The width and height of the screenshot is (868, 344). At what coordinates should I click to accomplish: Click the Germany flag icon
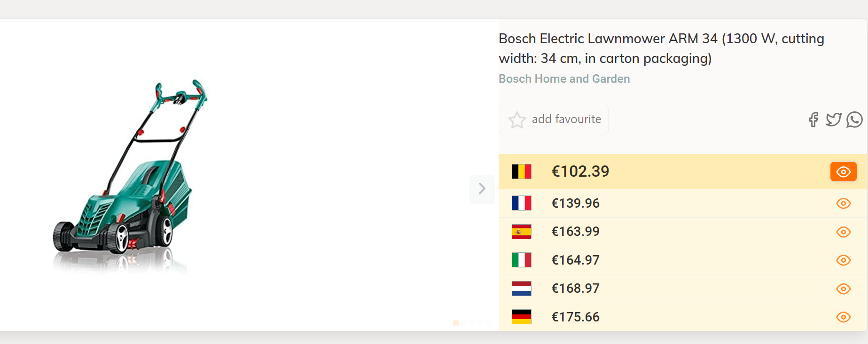pyautogui.click(x=522, y=317)
